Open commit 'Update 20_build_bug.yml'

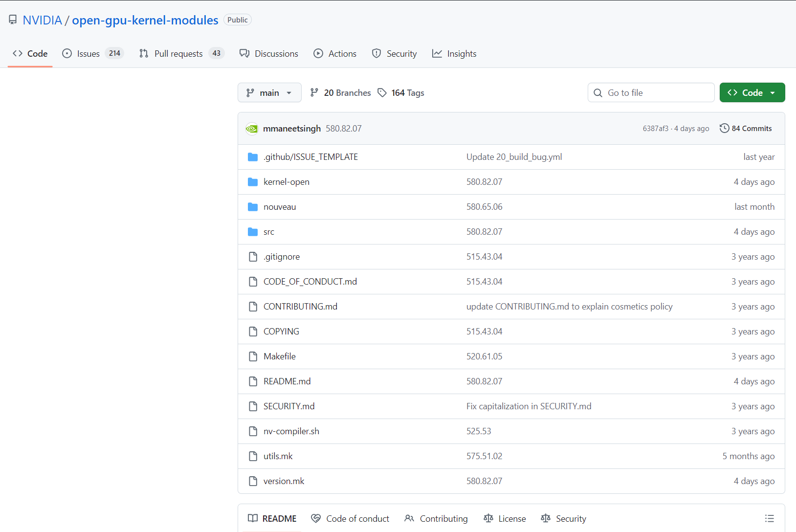point(514,156)
